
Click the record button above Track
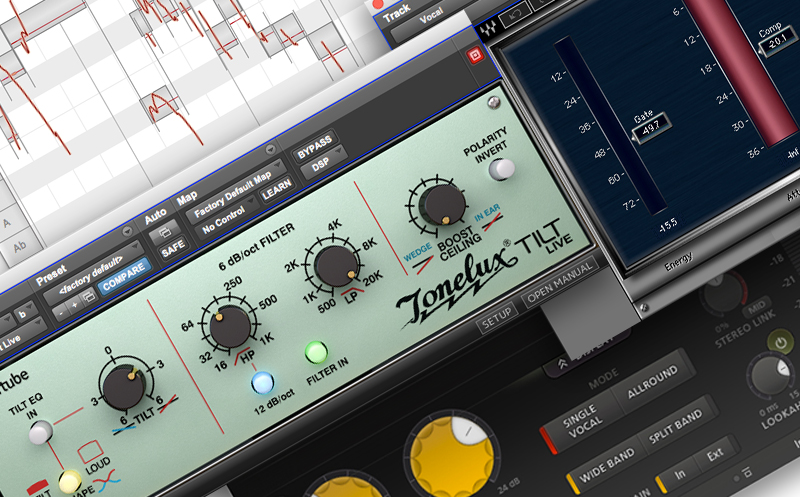(x=378, y=4)
